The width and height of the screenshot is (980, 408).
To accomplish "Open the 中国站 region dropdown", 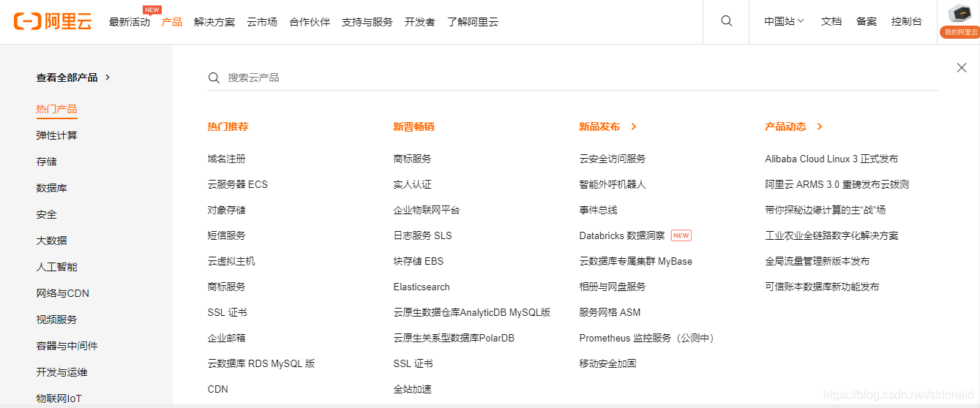I will point(784,21).
